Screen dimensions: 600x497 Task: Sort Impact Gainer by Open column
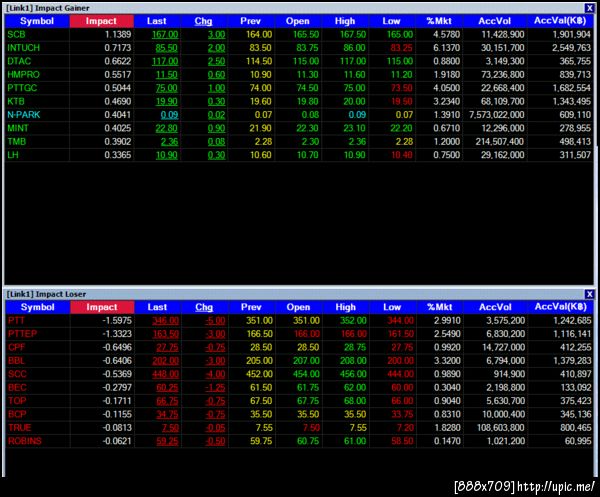[298, 21]
